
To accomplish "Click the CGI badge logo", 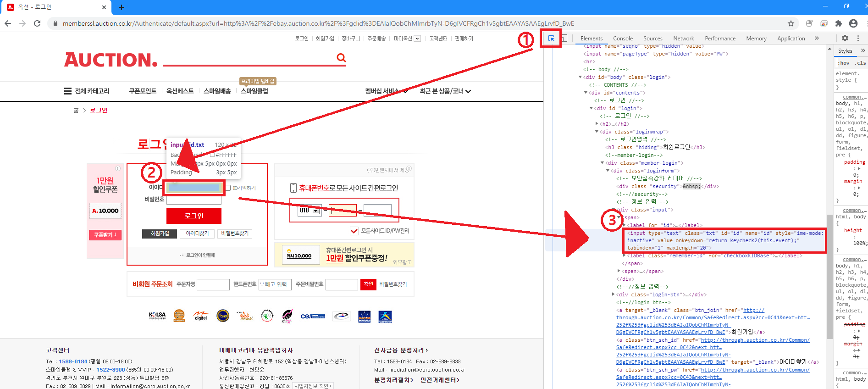I will click(313, 316).
